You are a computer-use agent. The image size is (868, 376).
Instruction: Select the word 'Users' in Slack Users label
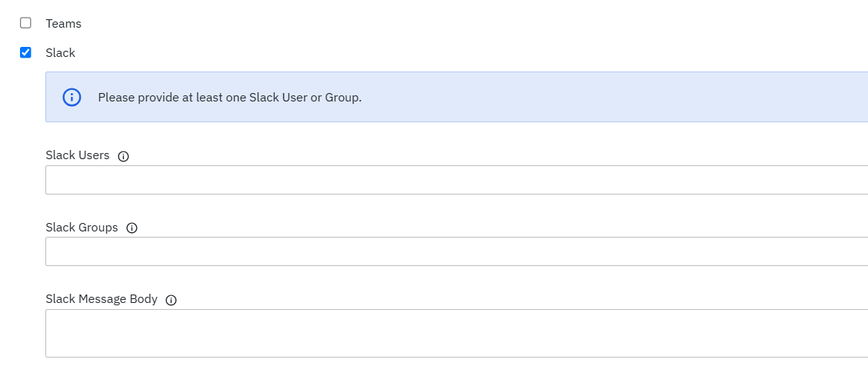[x=94, y=155]
